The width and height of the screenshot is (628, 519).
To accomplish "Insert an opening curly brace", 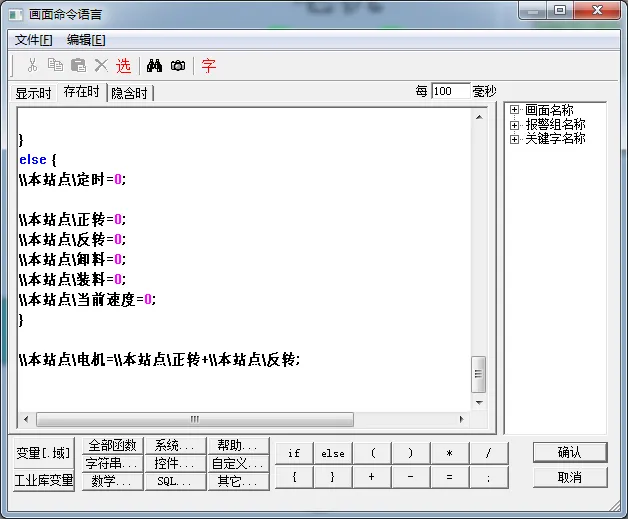I will tap(294, 477).
